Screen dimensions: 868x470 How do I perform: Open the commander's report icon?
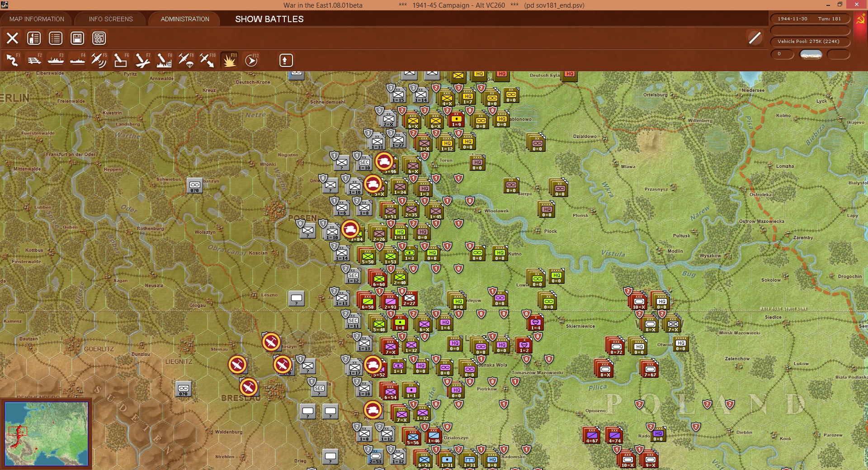tap(34, 38)
